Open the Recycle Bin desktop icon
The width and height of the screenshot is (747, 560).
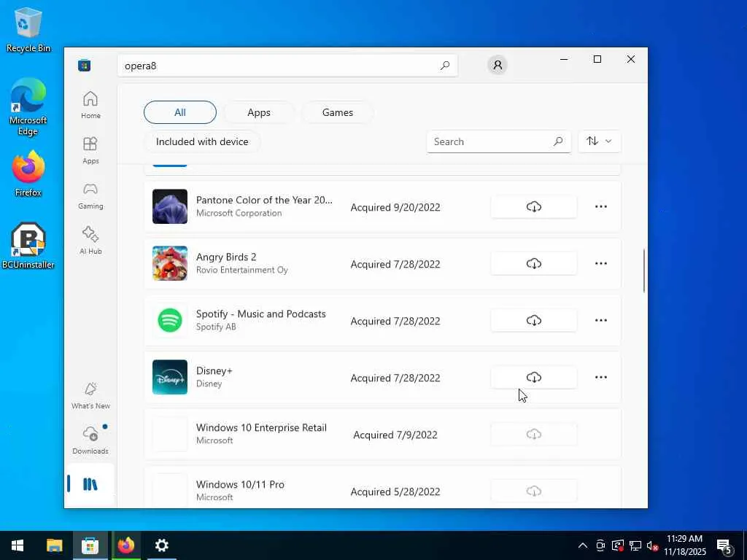(x=28, y=31)
